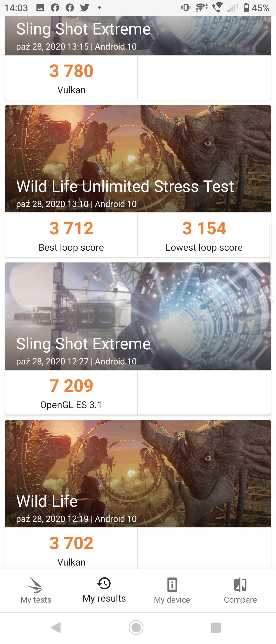Screen dimensions: 276x644
Task: Tap the Android home circle button
Action: (x=136, y=627)
